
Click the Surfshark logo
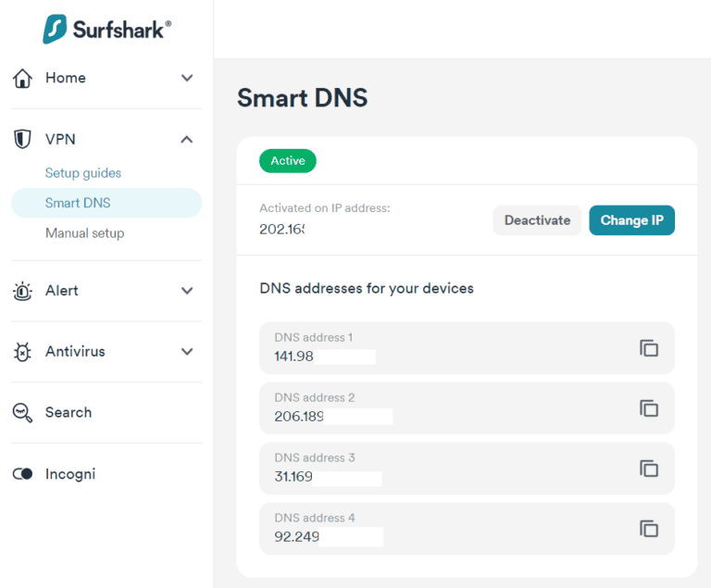pyautogui.click(x=106, y=29)
